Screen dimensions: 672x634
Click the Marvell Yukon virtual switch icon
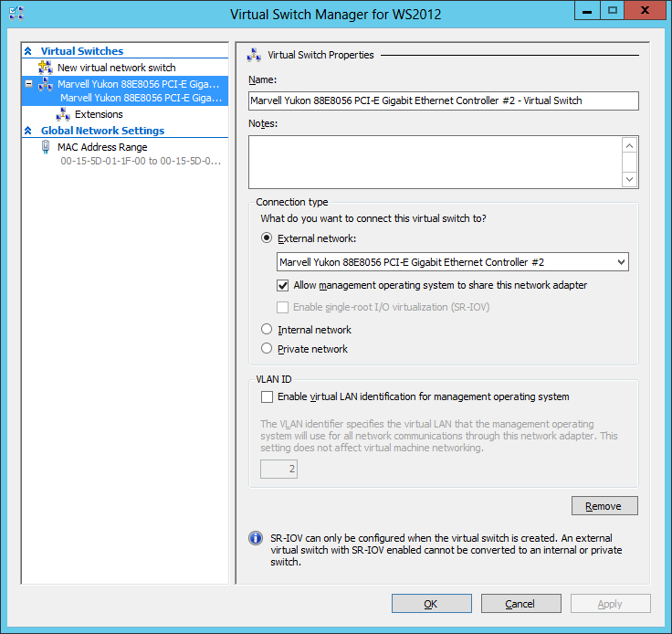pyautogui.click(x=46, y=84)
